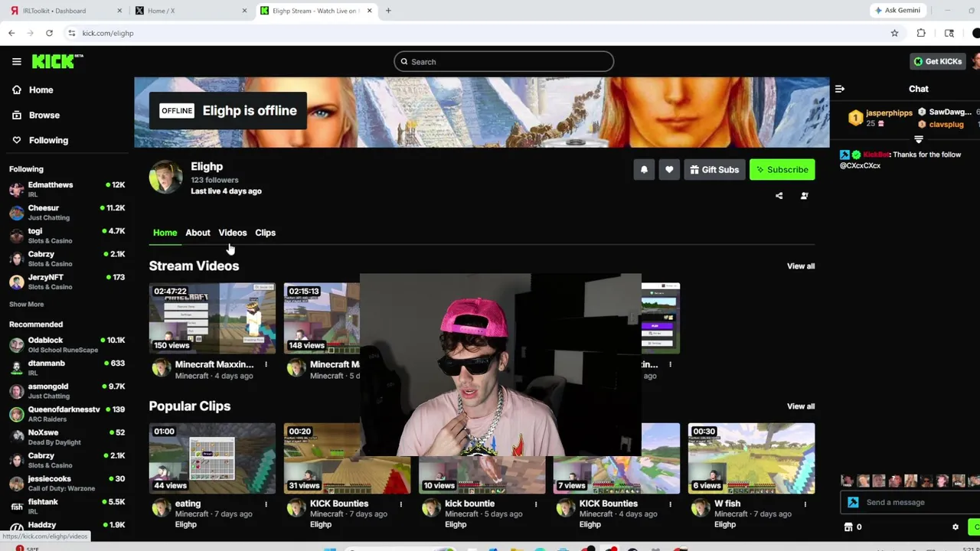Switch to the About tab
The height and width of the screenshot is (551, 980).
click(x=198, y=233)
